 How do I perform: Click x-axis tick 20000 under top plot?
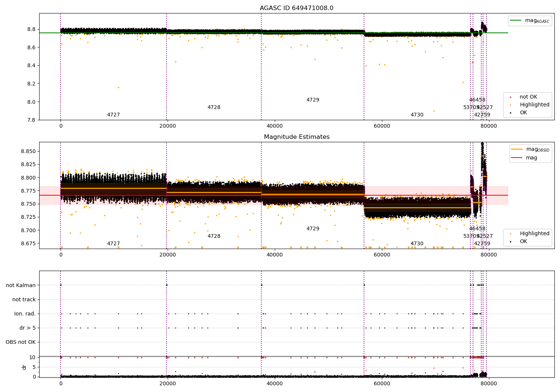click(x=168, y=126)
